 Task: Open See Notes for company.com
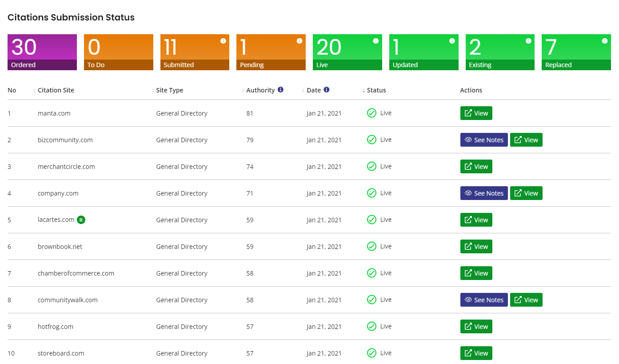[x=484, y=193]
